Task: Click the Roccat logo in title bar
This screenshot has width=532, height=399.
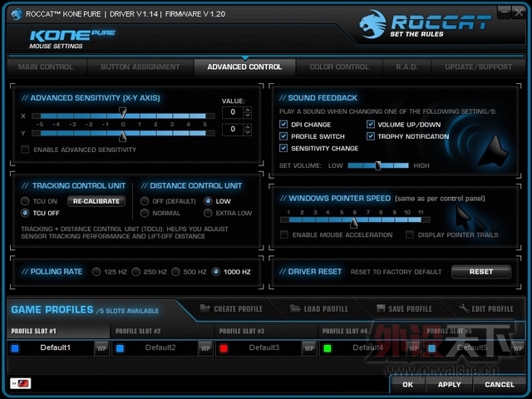Action: (17, 14)
